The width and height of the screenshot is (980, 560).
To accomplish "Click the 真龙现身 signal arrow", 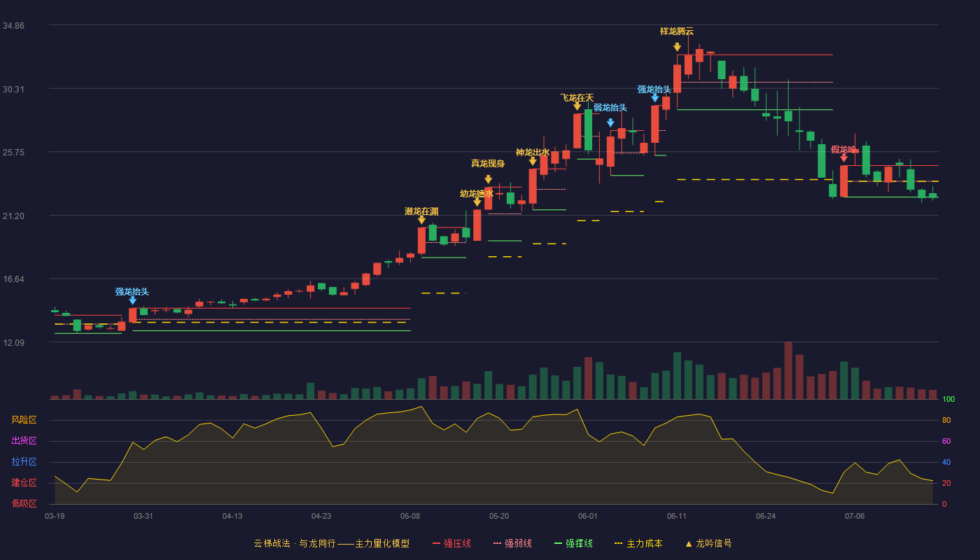I will tap(488, 179).
